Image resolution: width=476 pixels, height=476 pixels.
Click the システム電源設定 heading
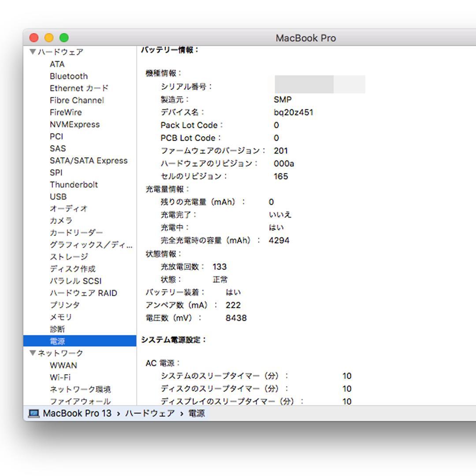tap(174, 340)
